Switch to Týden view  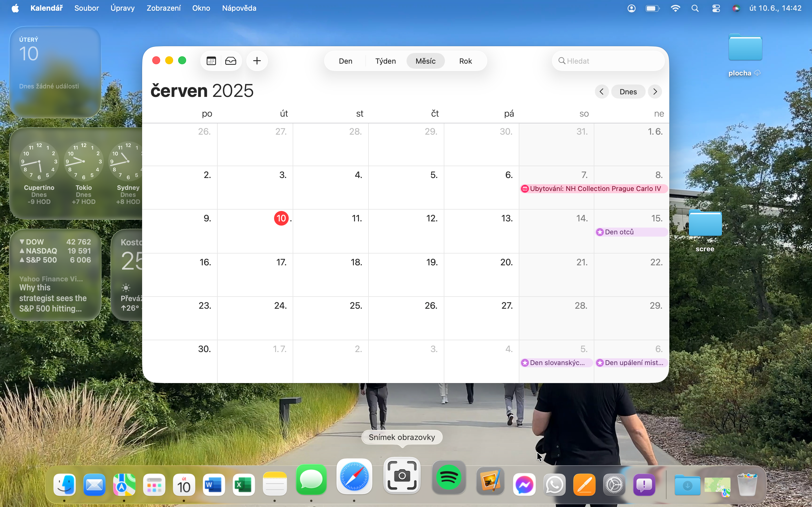pos(385,61)
